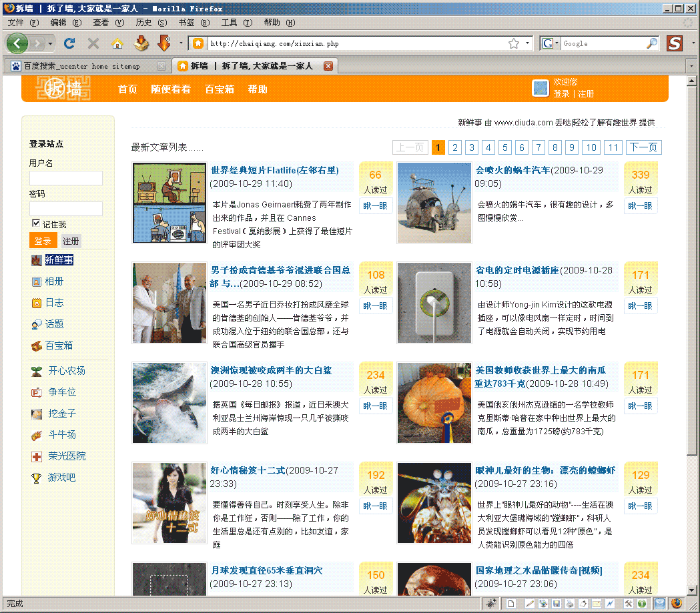Bookmark this page with the star icon
The width and height of the screenshot is (700, 613).
pyautogui.click(x=514, y=43)
